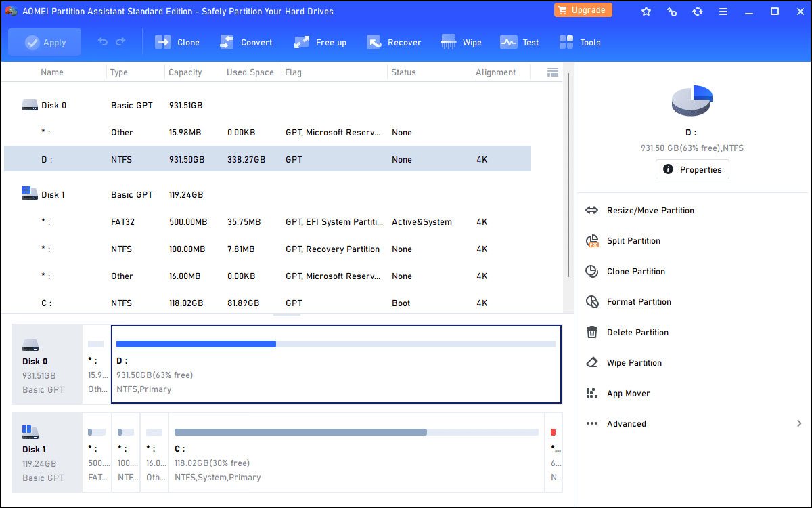Click the Apply button
The width and height of the screenshot is (812, 508).
click(x=45, y=42)
